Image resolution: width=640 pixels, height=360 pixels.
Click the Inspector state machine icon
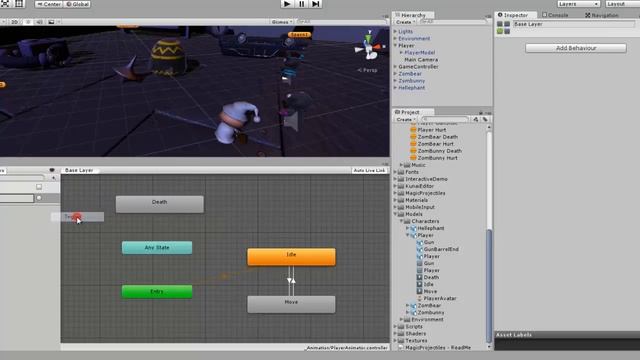coord(503,27)
